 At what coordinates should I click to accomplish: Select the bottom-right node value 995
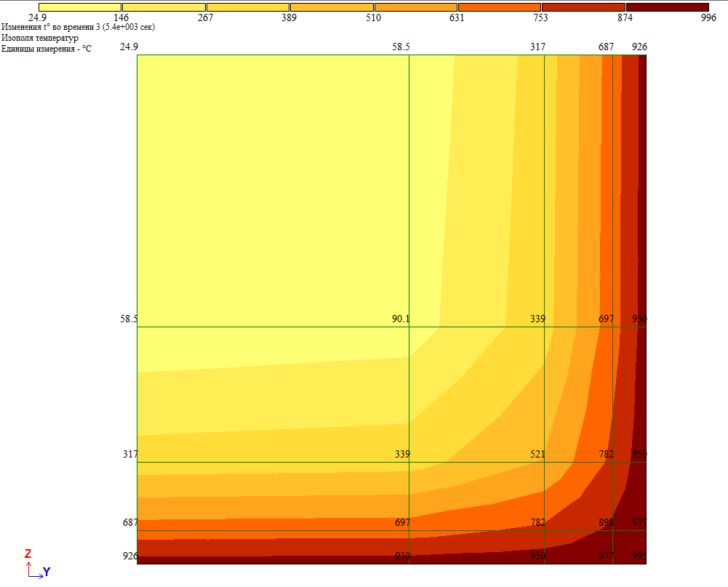(x=639, y=556)
